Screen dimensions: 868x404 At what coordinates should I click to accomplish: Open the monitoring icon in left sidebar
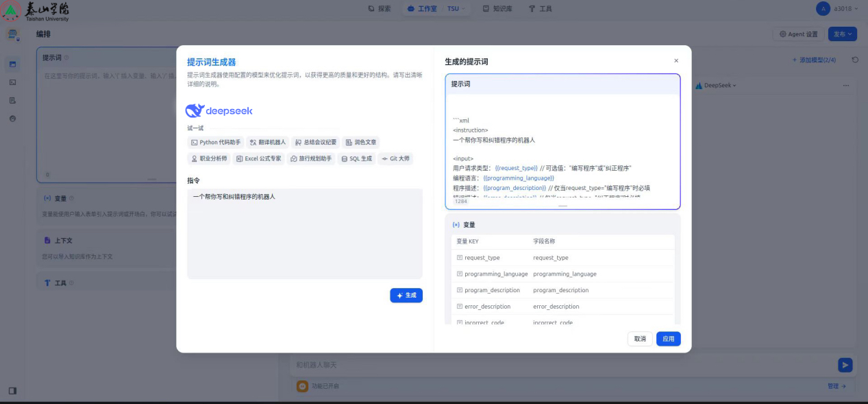pyautogui.click(x=13, y=118)
